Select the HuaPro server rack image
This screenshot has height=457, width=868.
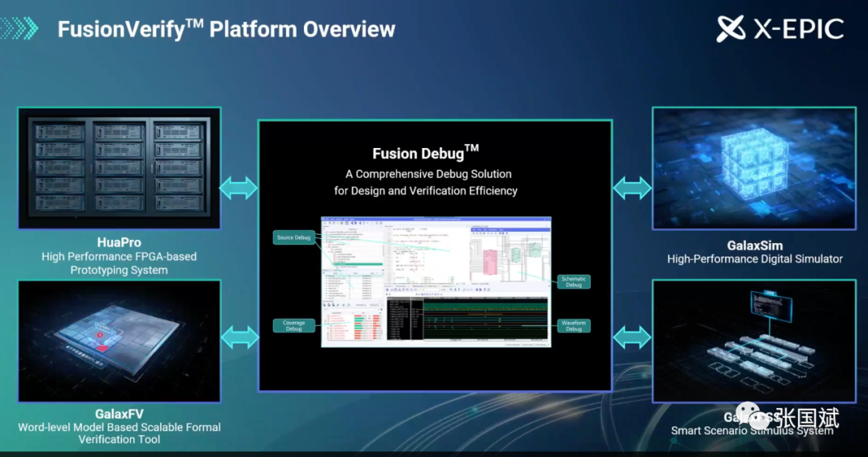120,168
